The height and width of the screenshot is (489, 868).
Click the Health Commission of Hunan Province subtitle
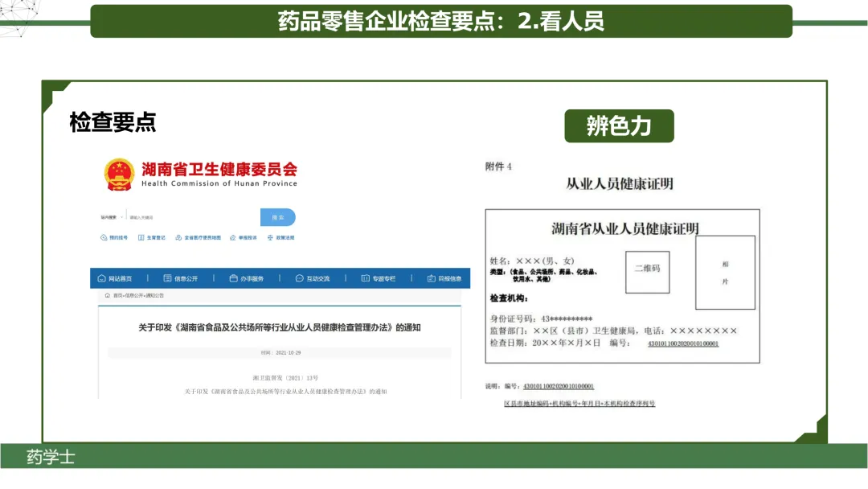click(x=219, y=183)
